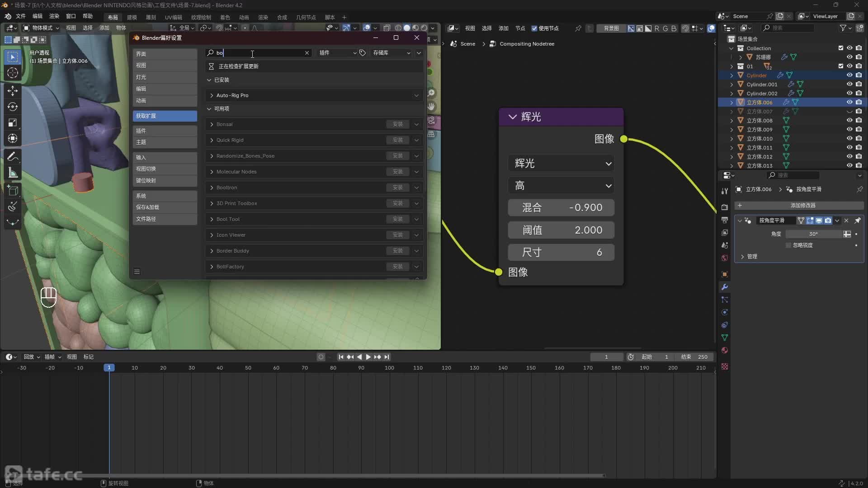The width and height of the screenshot is (868, 488).
Task: Click the 背景图 backdrop button in compositor
Action: click(x=611, y=28)
